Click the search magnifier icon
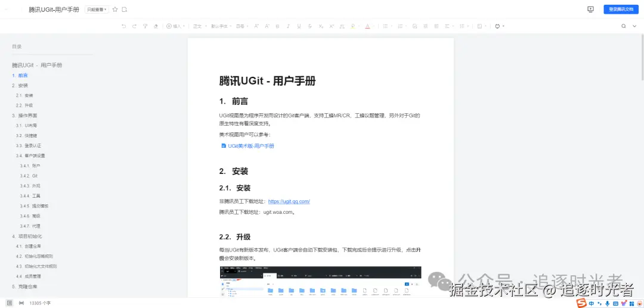Screen dimensions: 644x308 click(x=624, y=26)
